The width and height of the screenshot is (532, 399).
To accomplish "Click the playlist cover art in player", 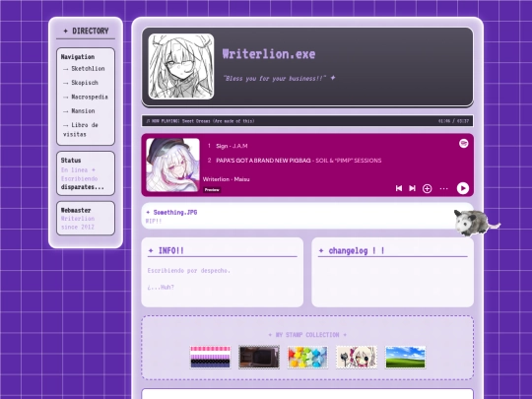I will [172, 165].
